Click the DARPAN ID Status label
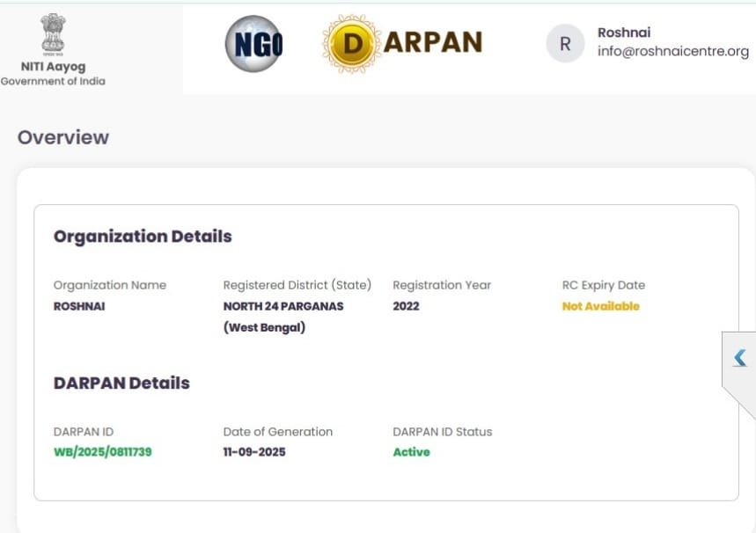This screenshot has height=533, width=756. point(442,432)
